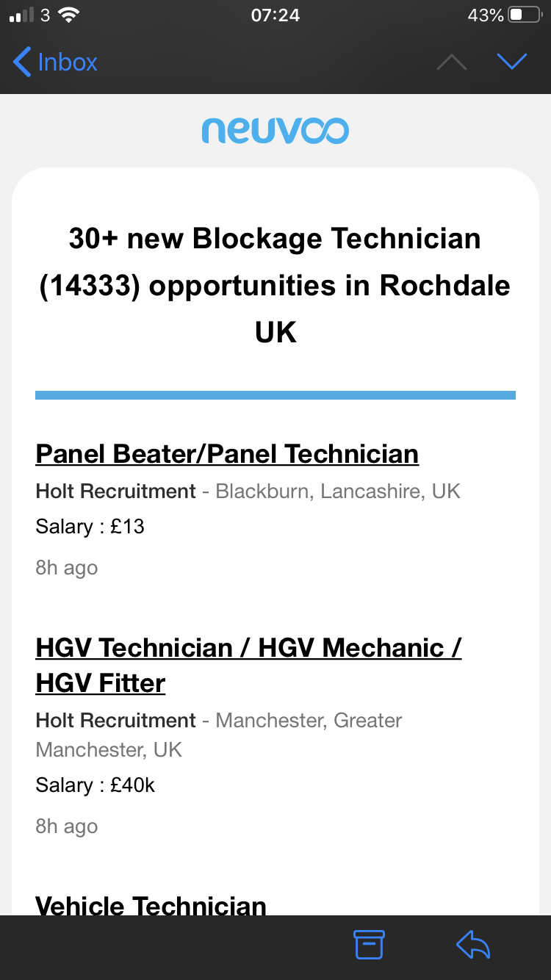
Task: Tap the Blackburn, Lancashire, UK location
Action: pyautogui.click(x=338, y=491)
